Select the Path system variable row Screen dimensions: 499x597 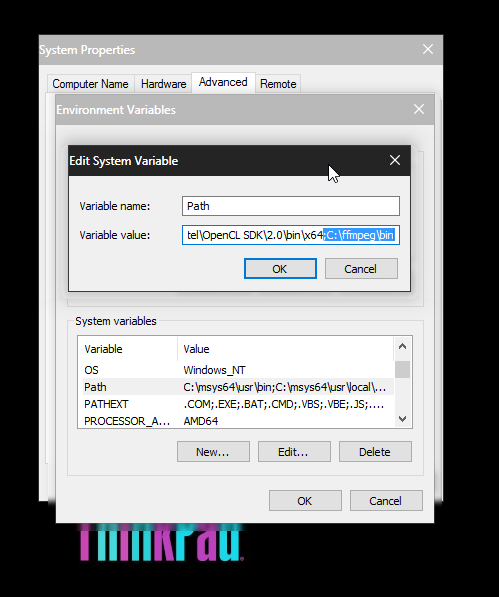pyautogui.click(x=238, y=387)
